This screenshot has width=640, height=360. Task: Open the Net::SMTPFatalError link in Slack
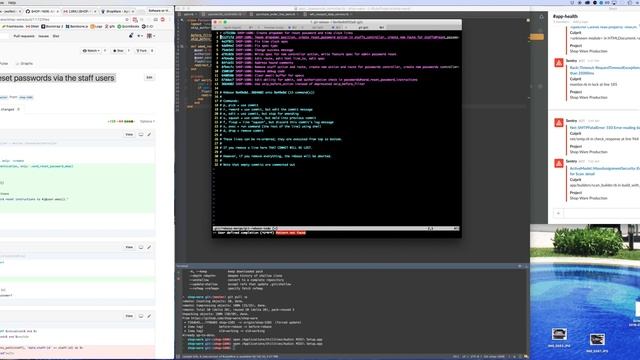point(604,128)
